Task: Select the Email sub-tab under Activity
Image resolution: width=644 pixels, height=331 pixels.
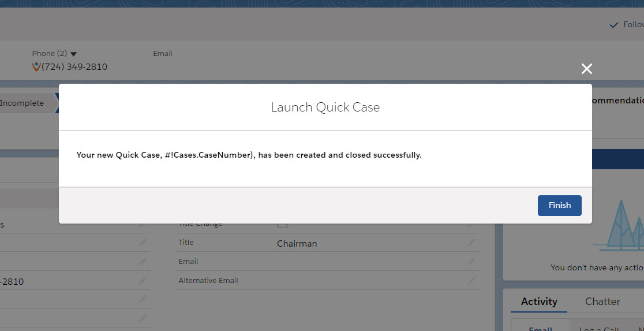Action: 541,328
